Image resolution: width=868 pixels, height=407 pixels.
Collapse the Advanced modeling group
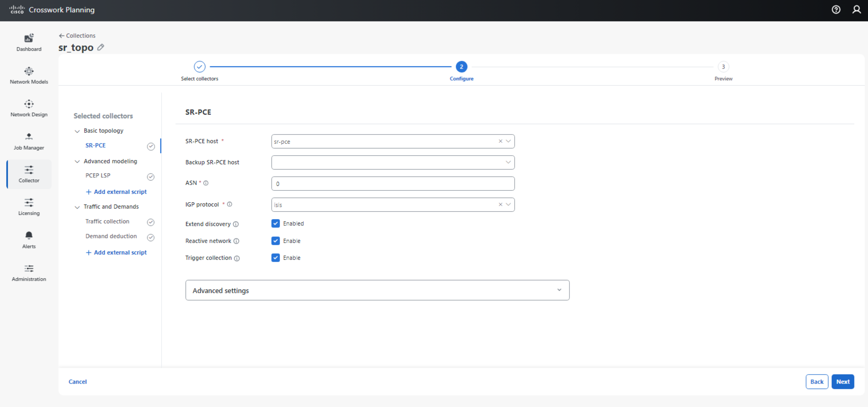(77, 162)
